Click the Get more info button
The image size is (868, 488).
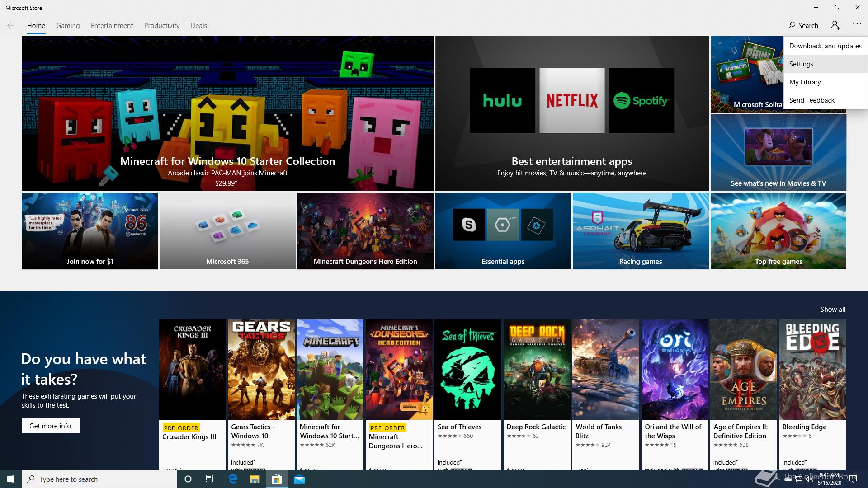(x=50, y=426)
